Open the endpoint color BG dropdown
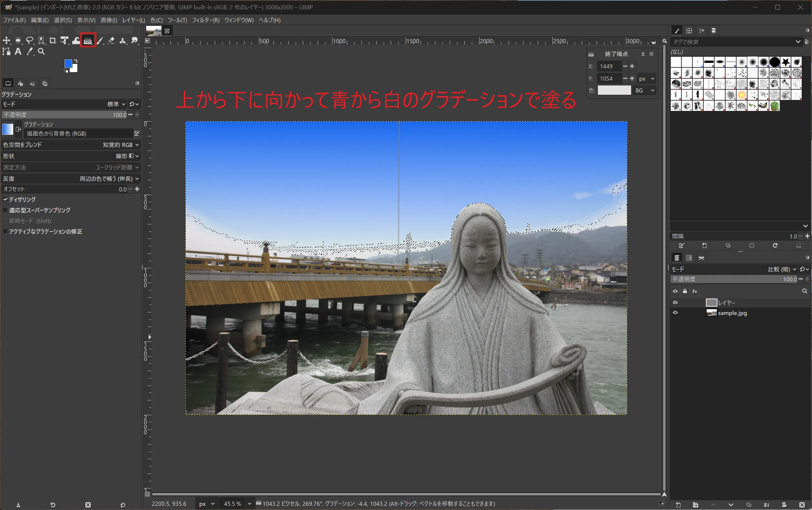The height and width of the screenshot is (510, 812). tap(645, 90)
